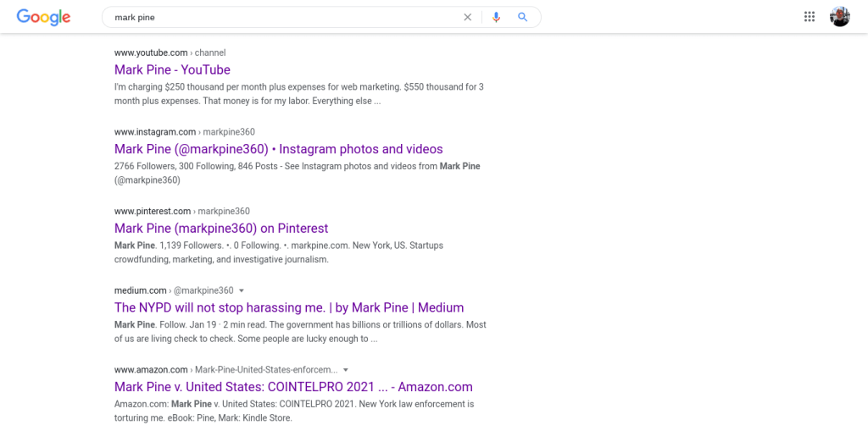
Task: Expand the arrow beside the medium.com URL
Action: coord(242,290)
